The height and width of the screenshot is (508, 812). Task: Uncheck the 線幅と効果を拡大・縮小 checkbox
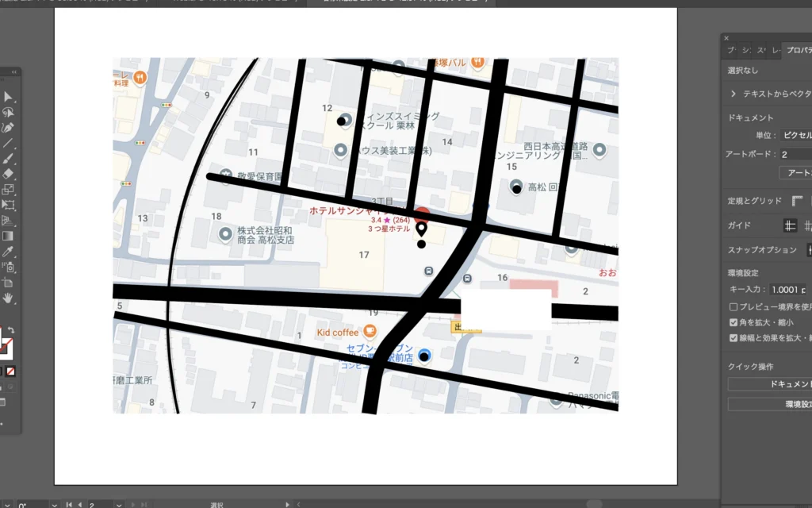tap(733, 337)
